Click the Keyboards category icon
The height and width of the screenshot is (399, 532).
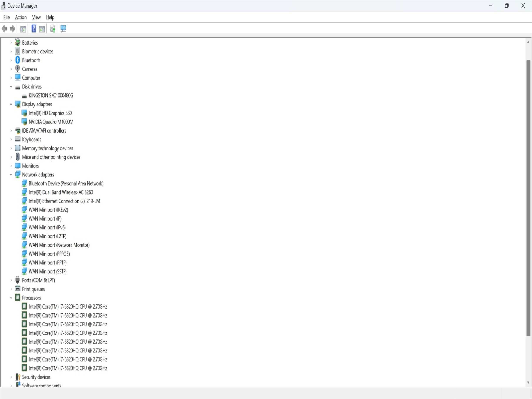coord(18,139)
